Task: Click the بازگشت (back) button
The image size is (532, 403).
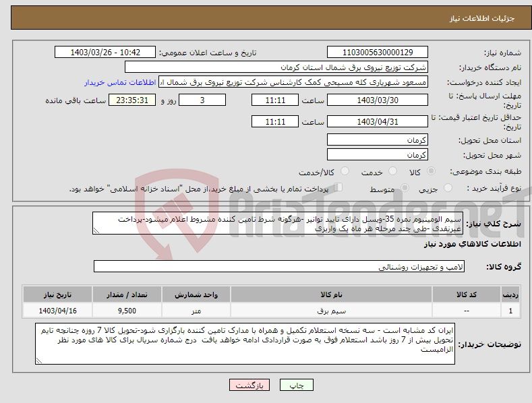Action: point(249,385)
